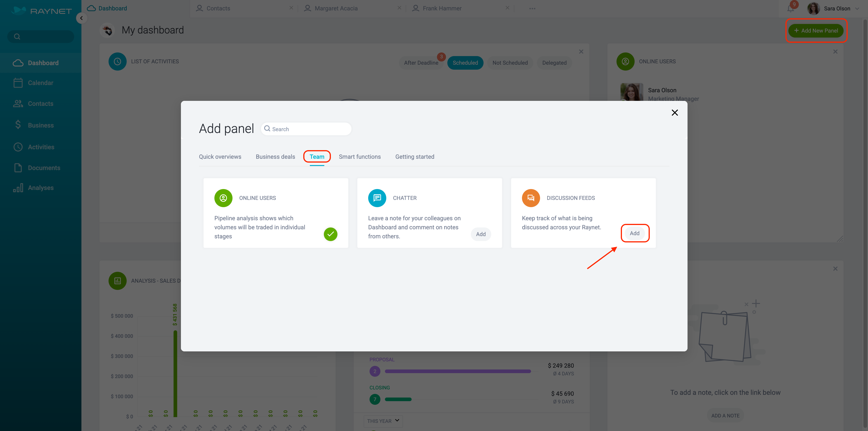Click the My dashboard profile picture
The height and width of the screenshot is (431, 868).
pyautogui.click(x=107, y=30)
